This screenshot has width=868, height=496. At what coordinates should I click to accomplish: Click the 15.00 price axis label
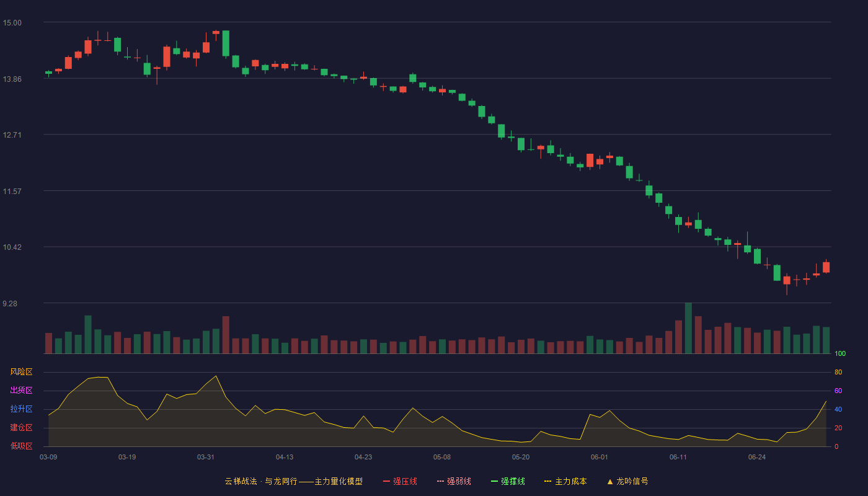[x=12, y=23]
